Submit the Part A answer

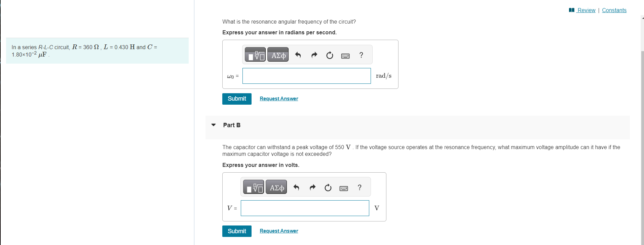pyautogui.click(x=236, y=99)
